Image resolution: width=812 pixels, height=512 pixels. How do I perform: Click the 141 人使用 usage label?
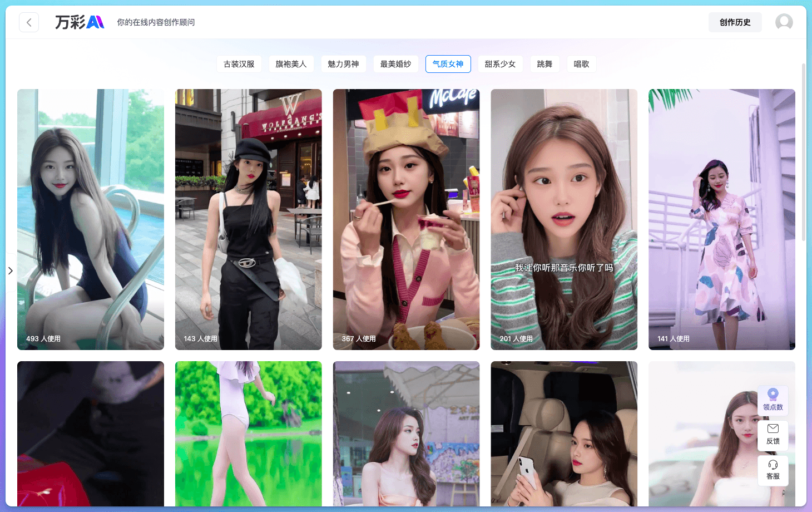[x=674, y=338]
